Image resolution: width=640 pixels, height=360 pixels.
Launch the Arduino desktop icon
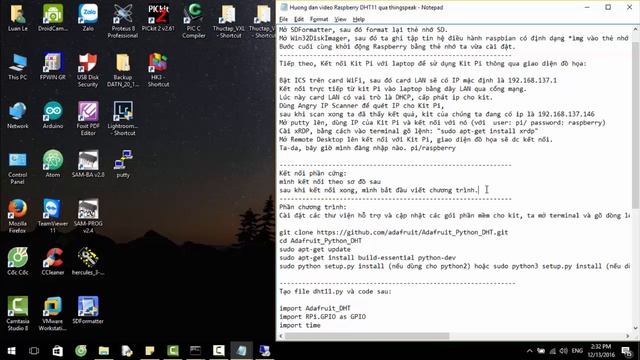53,116
